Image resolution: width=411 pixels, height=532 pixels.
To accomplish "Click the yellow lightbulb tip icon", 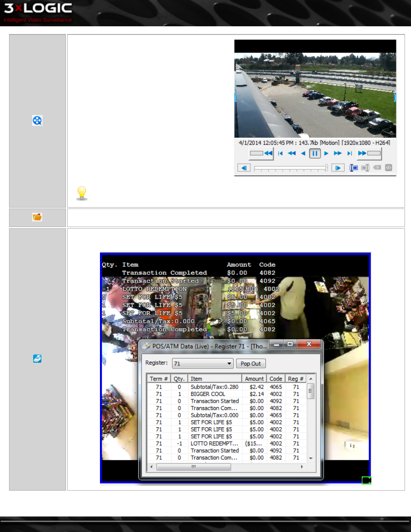I will click(x=82, y=193).
